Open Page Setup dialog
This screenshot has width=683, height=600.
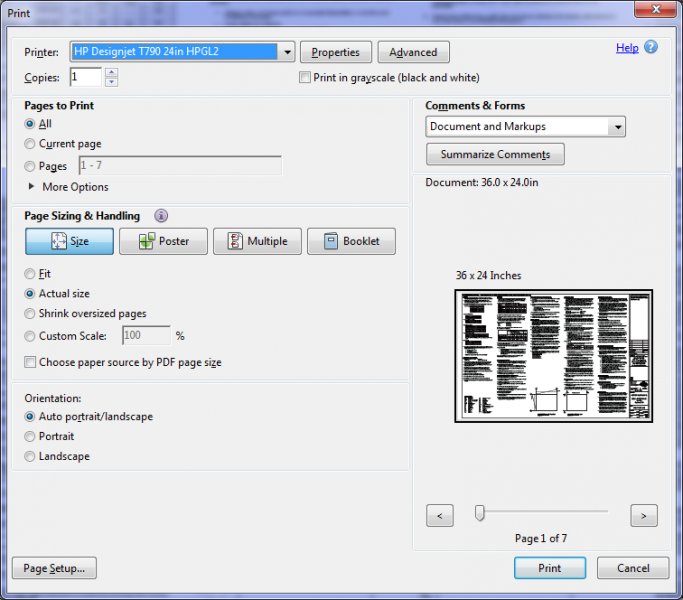click(x=54, y=568)
